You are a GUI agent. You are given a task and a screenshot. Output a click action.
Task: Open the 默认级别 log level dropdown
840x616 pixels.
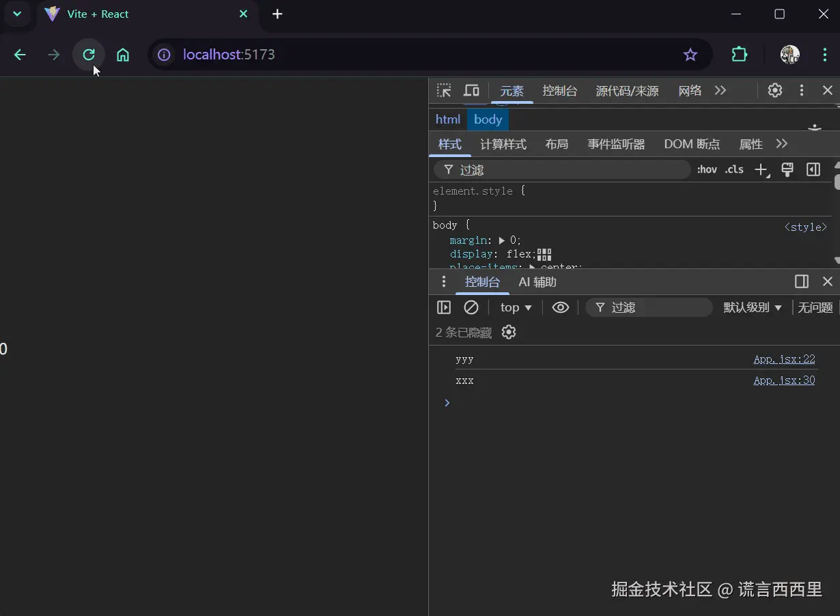click(752, 307)
